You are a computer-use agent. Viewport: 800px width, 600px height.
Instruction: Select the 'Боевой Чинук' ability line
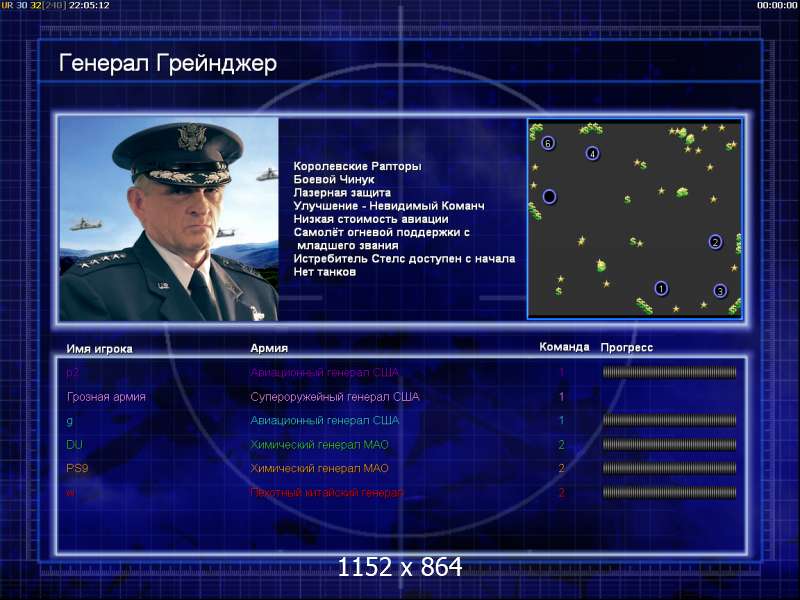click(x=334, y=180)
